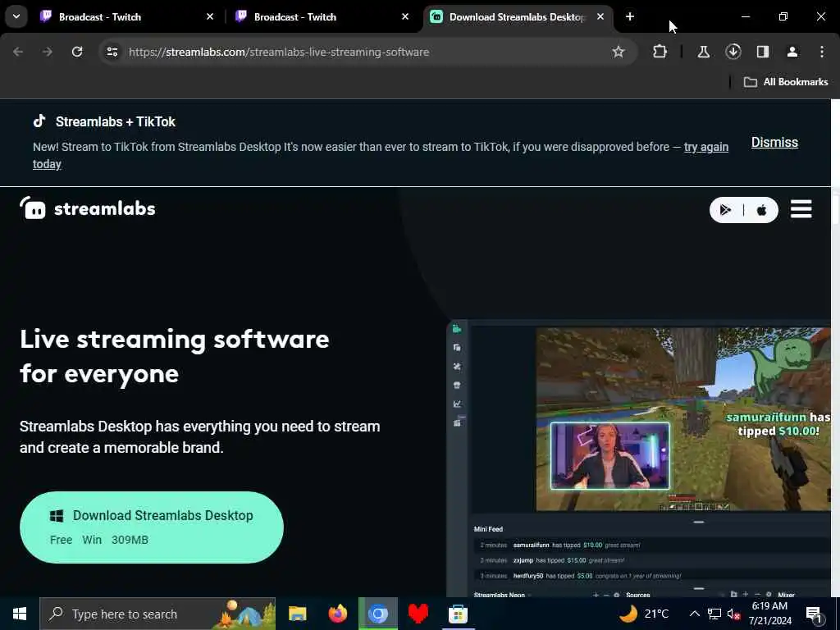
Task: Open Chrome Labs flask icon
Action: pyautogui.click(x=703, y=52)
